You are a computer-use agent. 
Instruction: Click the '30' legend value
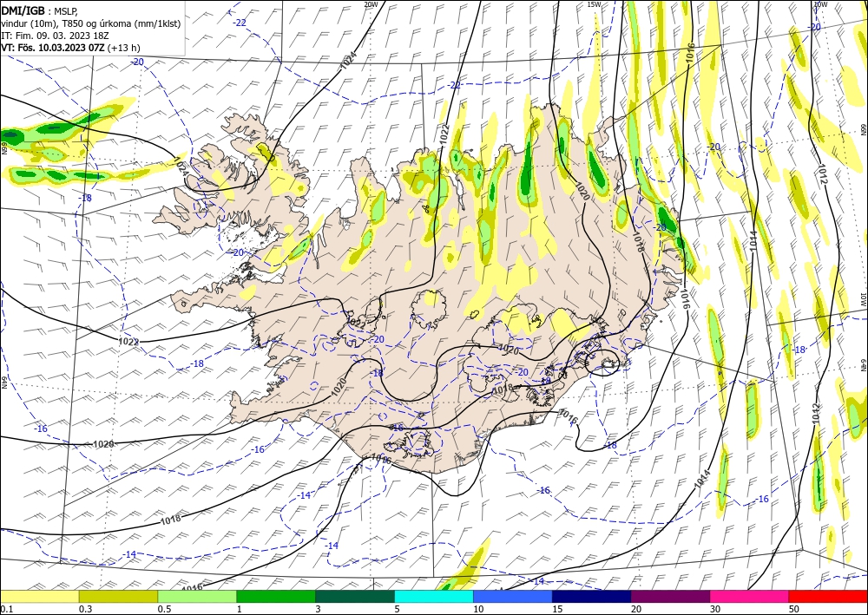pos(715,609)
